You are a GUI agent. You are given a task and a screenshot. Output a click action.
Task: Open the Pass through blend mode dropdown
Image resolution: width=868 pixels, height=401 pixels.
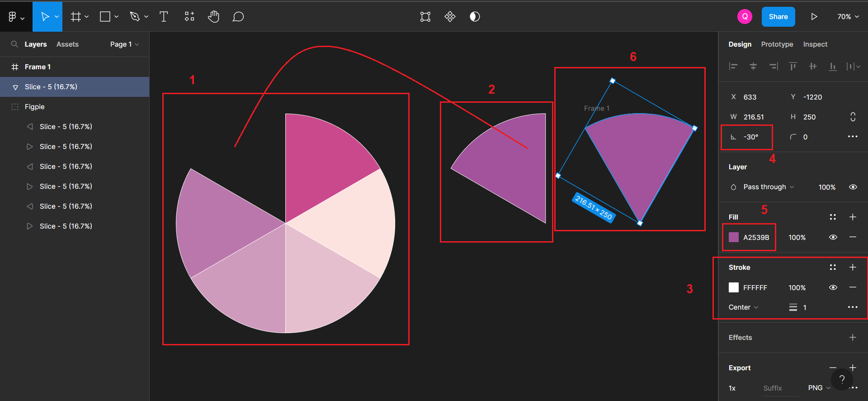[x=768, y=187]
